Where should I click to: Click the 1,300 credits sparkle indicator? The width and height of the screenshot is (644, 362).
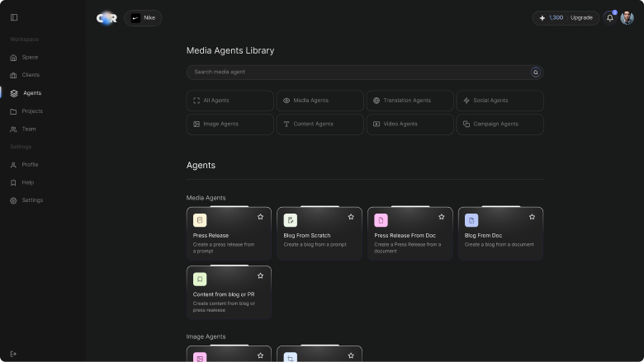552,18
